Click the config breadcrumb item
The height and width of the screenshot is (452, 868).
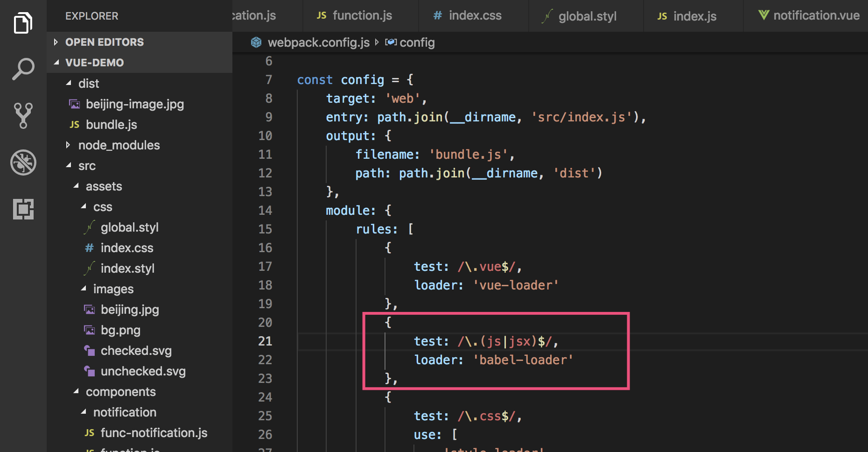pos(417,42)
